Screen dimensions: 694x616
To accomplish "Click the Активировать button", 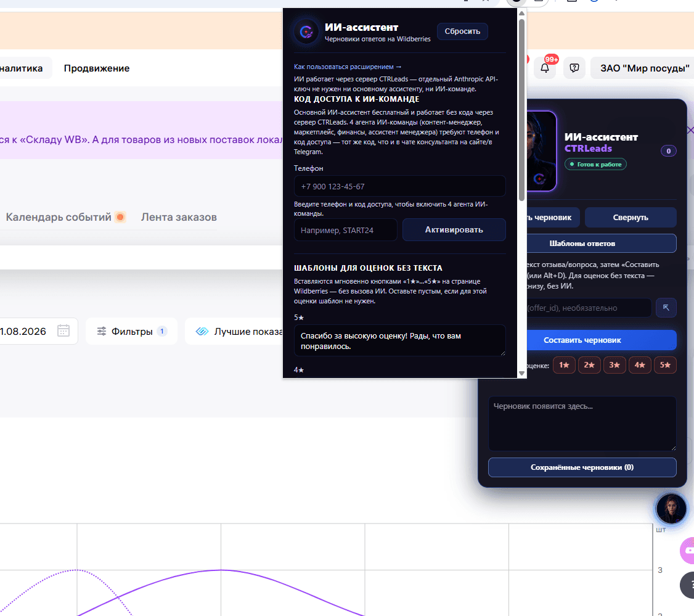I will (454, 229).
